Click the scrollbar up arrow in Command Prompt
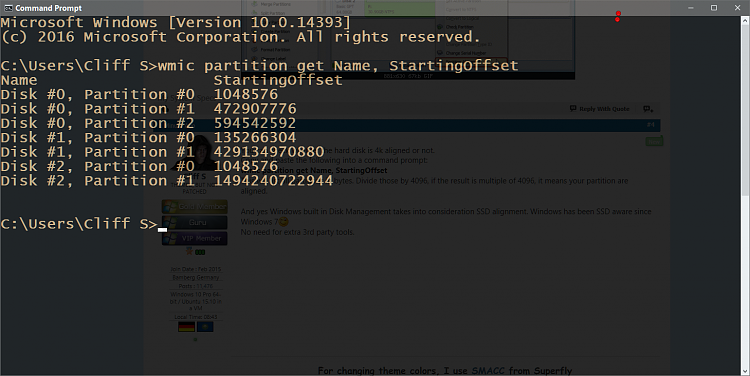750x376 pixels. point(745,21)
